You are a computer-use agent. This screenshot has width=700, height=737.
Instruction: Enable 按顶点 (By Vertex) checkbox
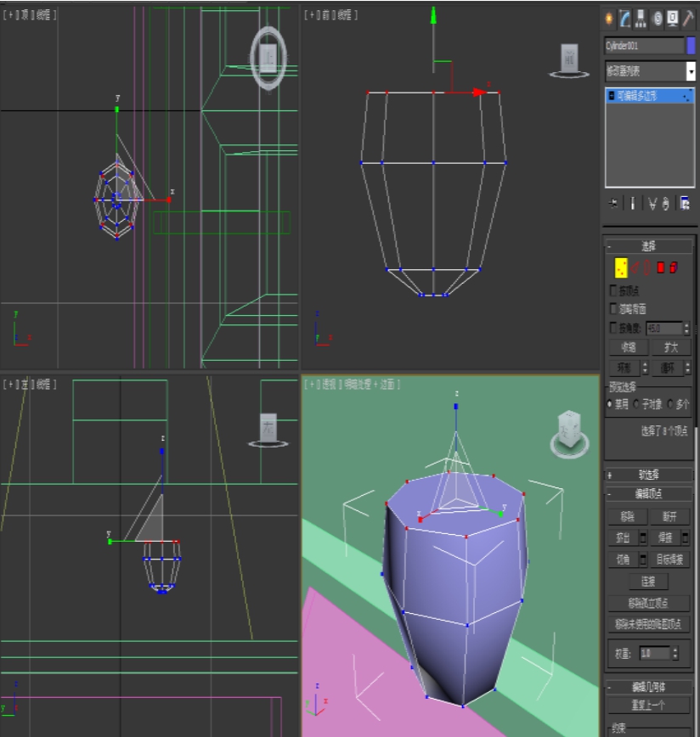point(613,290)
